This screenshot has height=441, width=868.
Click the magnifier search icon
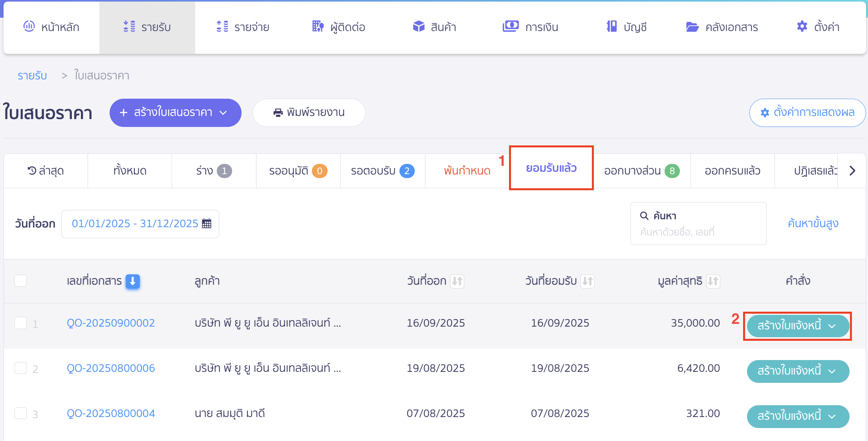644,216
